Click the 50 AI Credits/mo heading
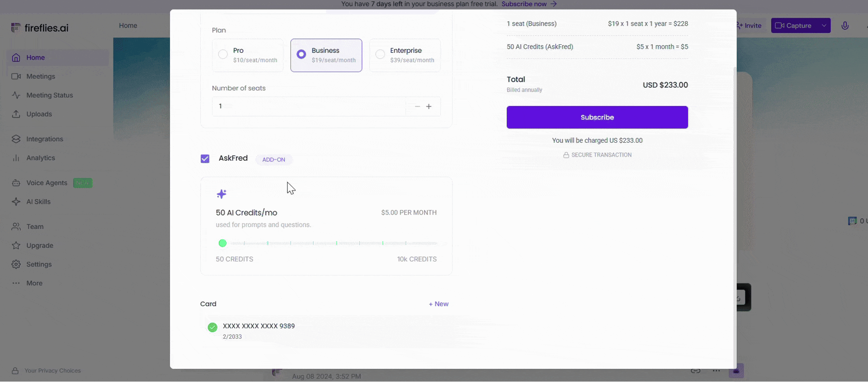 coord(246,213)
